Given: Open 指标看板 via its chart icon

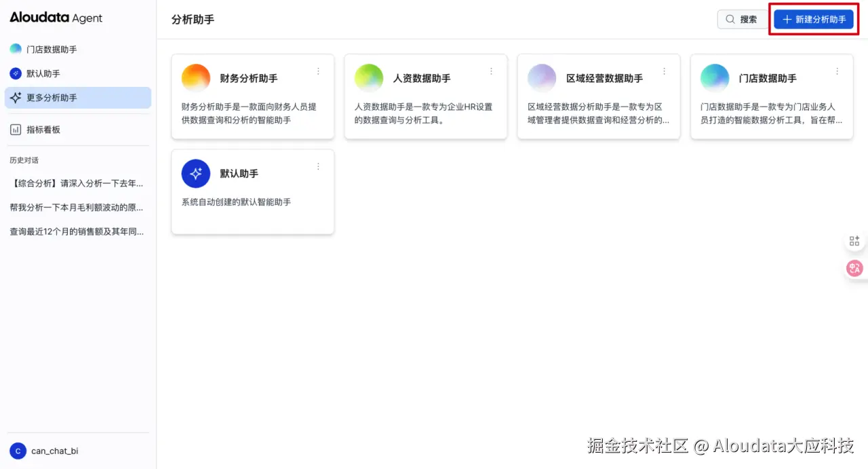Looking at the screenshot, I should [15, 129].
